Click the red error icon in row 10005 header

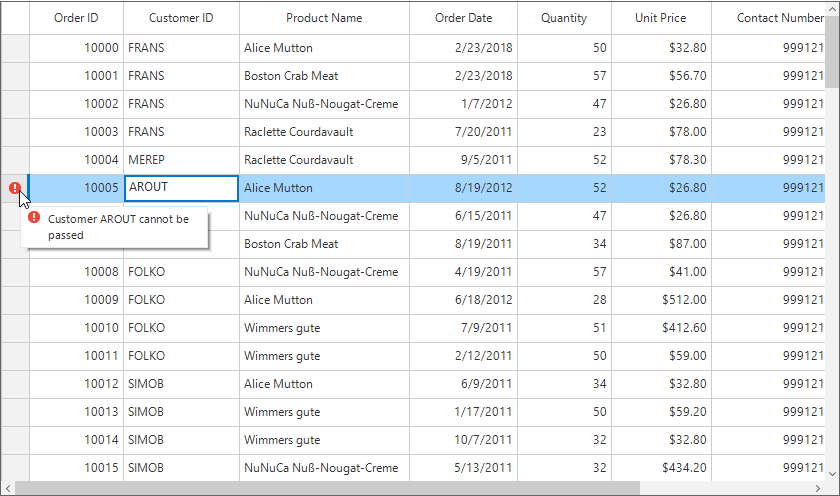click(15, 188)
